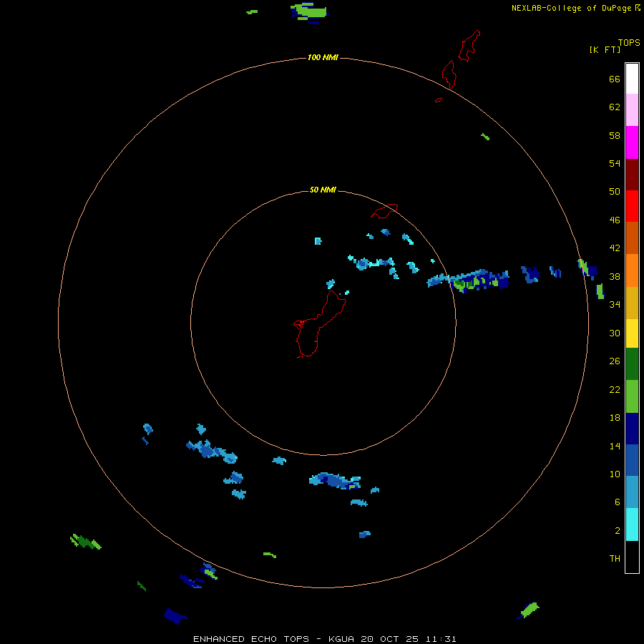
Task: Click the "66" legend value
Action: point(615,79)
